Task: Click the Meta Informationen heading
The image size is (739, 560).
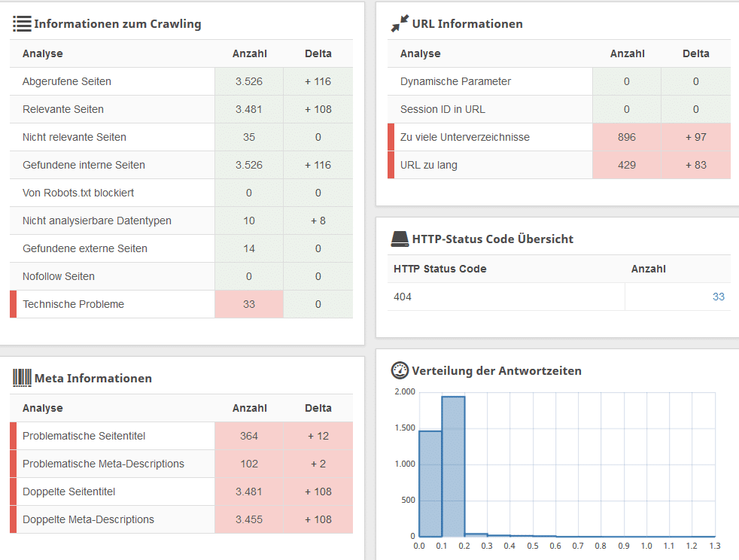Action: pyautogui.click(x=93, y=378)
